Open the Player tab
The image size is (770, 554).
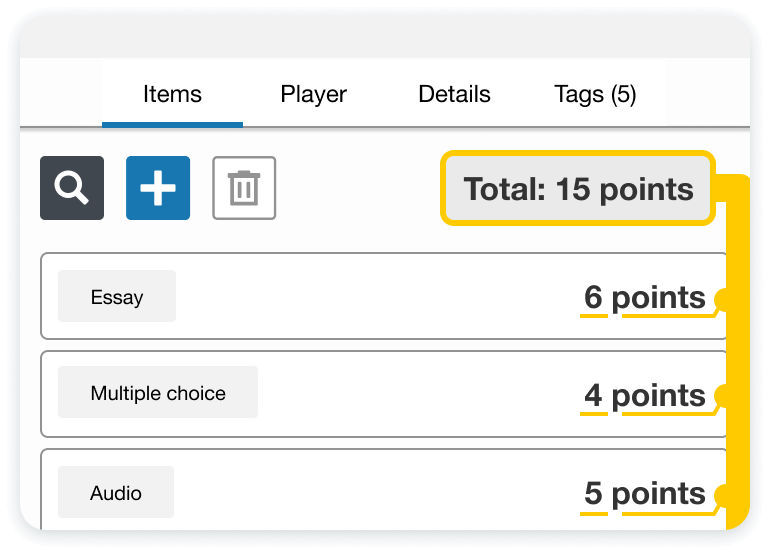314,95
